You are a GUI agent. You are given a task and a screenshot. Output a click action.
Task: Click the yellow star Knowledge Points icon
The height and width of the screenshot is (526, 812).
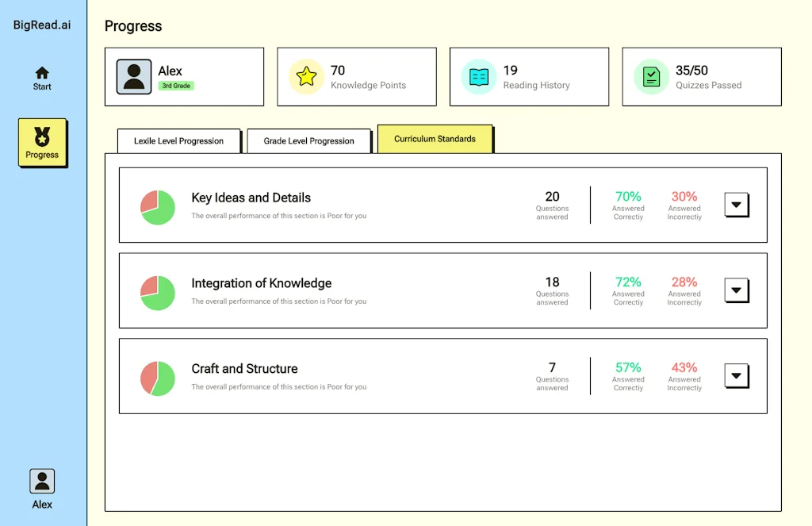pos(306,77)
